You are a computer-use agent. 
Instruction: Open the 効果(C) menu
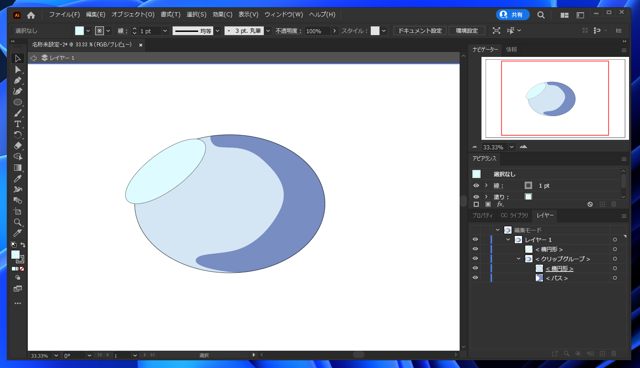coord(222,15)
